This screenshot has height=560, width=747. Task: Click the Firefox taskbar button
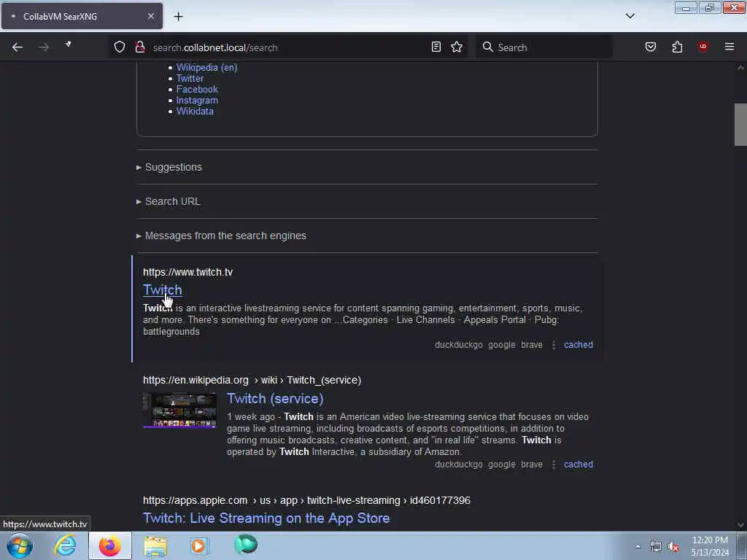click(110, 545)
